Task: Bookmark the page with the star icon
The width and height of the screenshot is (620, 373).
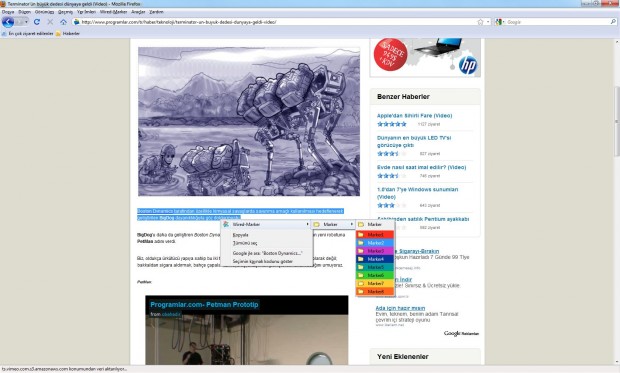Action: [x=480, y=22]
